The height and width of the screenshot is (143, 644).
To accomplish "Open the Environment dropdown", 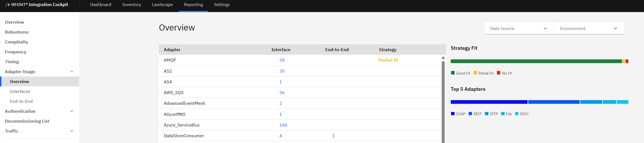I will coord(589,28).
